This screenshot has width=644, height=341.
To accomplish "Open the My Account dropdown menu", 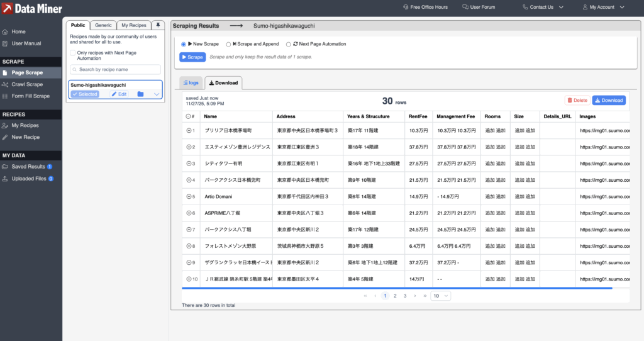I will pos(603,7).
